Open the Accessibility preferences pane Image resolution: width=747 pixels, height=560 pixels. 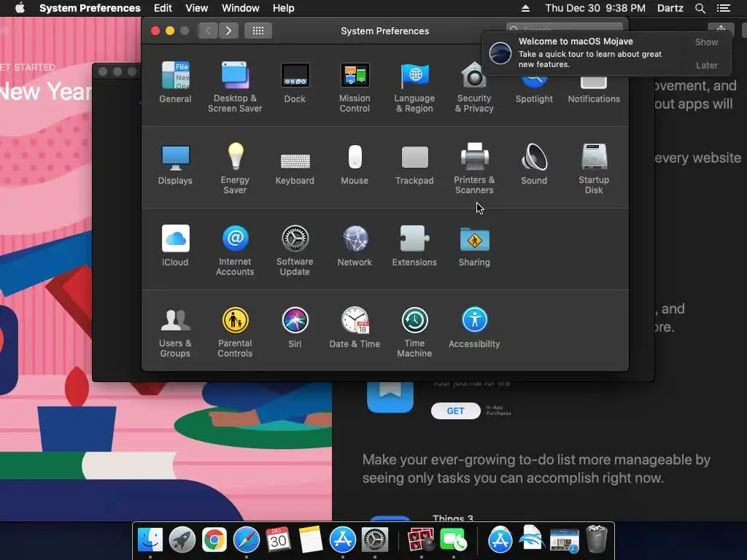pyautogui.click(x=474, y=327)
